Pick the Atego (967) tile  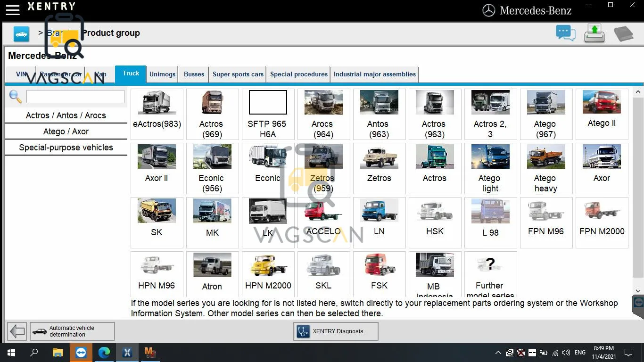(x=546, y=114)
